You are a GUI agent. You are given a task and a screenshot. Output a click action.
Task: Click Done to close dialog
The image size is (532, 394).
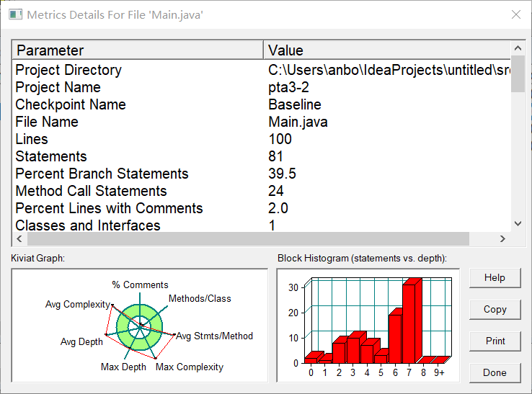(x=495, y=373)
